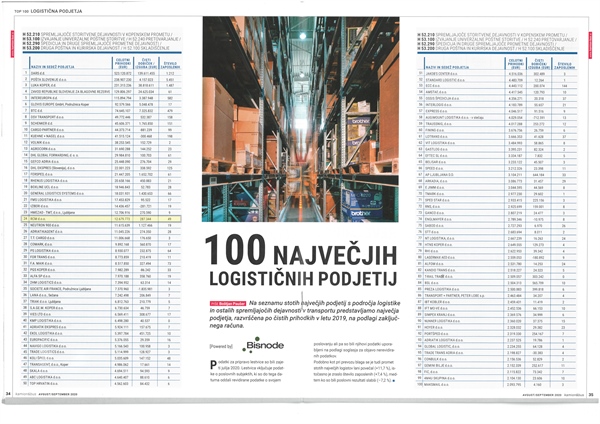Image resolution: width=600 pixels, height=424 pixels.
Task: Click 'GENERAL LOGISTICS SYSTEMS d.o.o.' row
Action: 101,193
